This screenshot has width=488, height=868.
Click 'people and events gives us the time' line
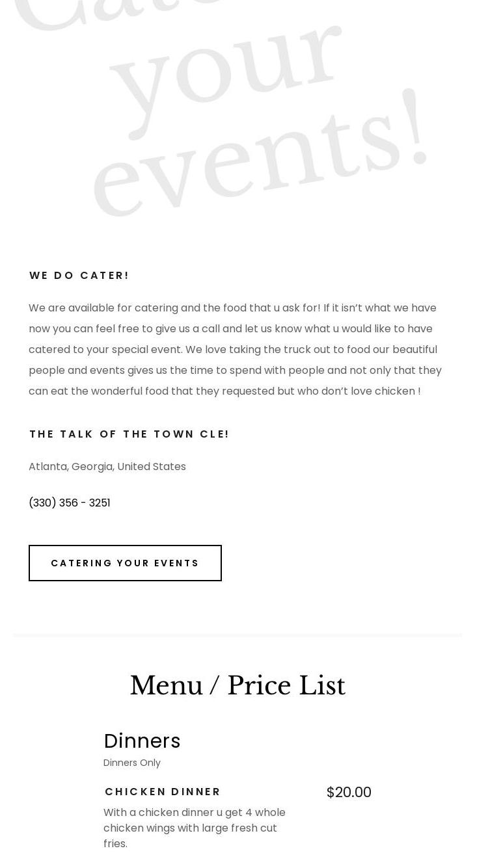(130, 370)
